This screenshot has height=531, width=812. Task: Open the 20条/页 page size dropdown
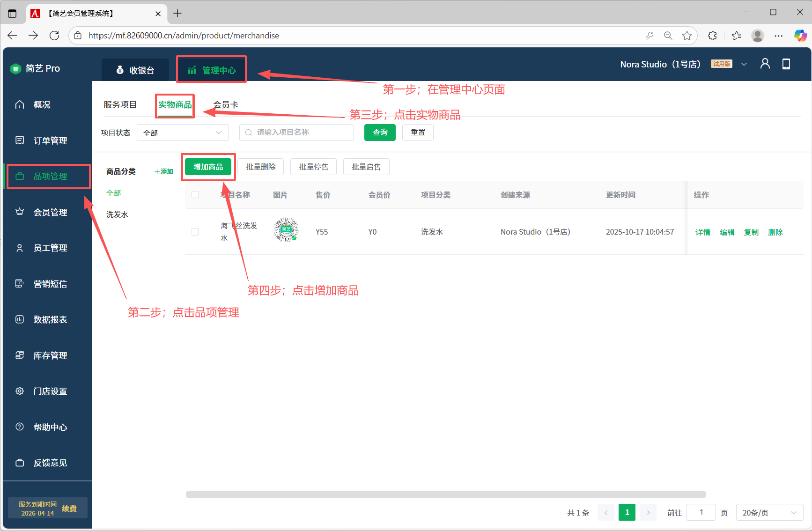[x=769, y=512]
